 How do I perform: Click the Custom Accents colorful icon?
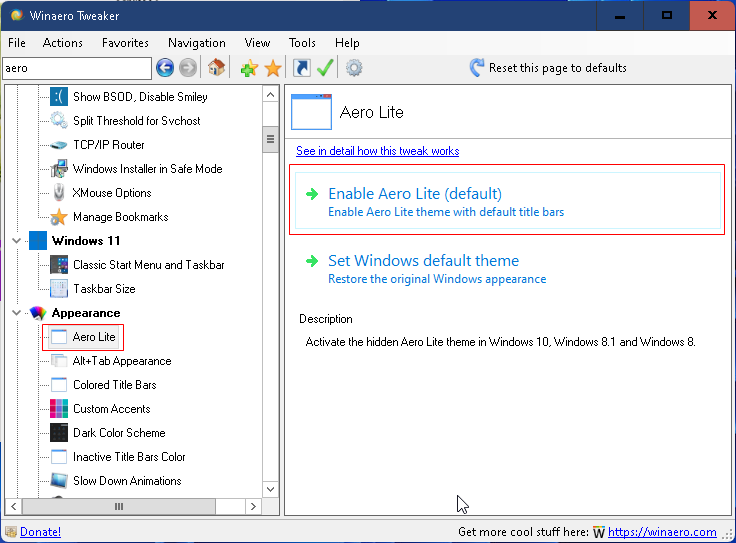tap(59, 409)
